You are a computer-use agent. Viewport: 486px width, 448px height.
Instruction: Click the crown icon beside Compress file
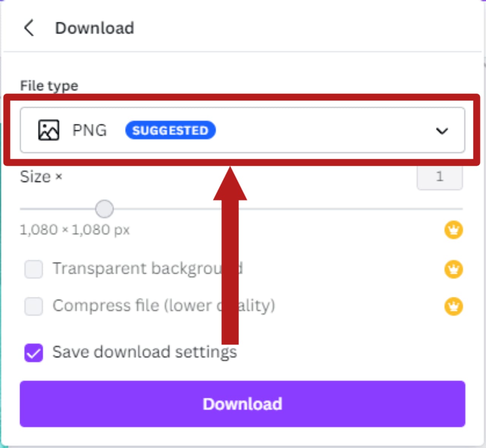453,306
